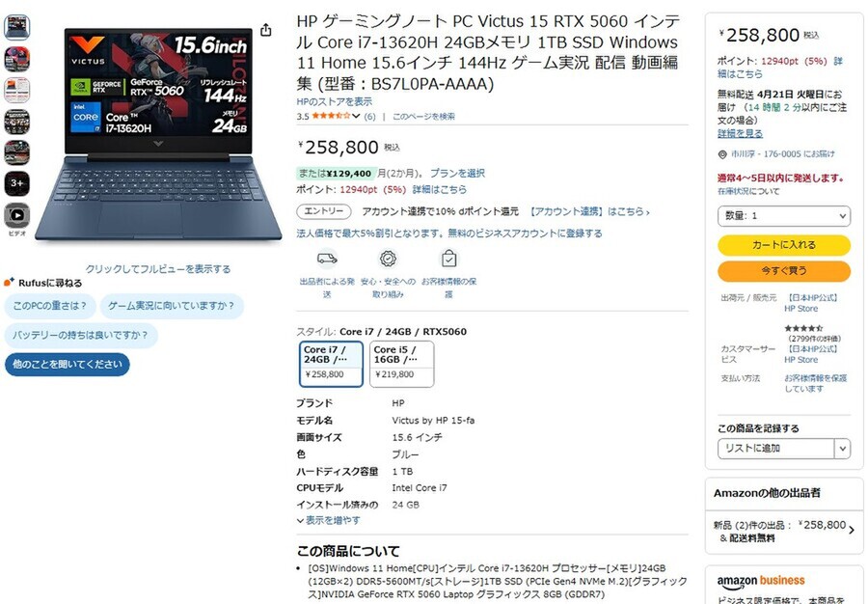The image size is (868, 604).
Task: Ask Rufus このPCの重さは？
Action: tap(50, 306)
